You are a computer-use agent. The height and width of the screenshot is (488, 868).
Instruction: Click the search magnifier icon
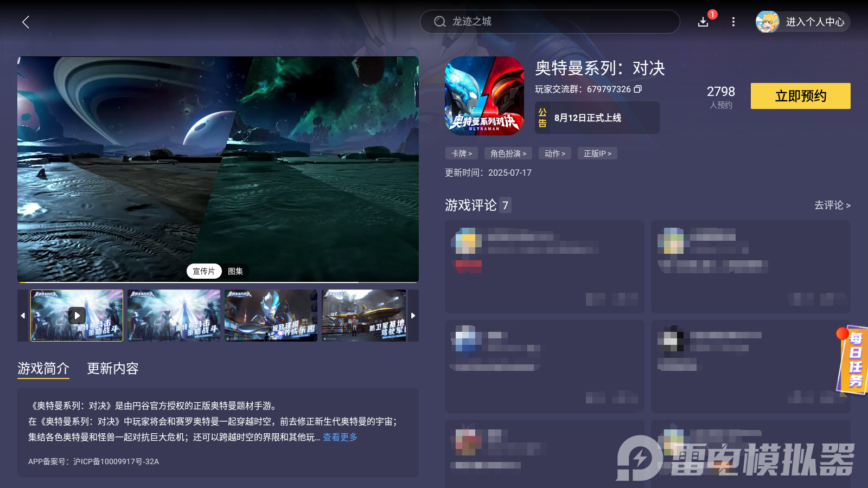(x=439, y=22)
